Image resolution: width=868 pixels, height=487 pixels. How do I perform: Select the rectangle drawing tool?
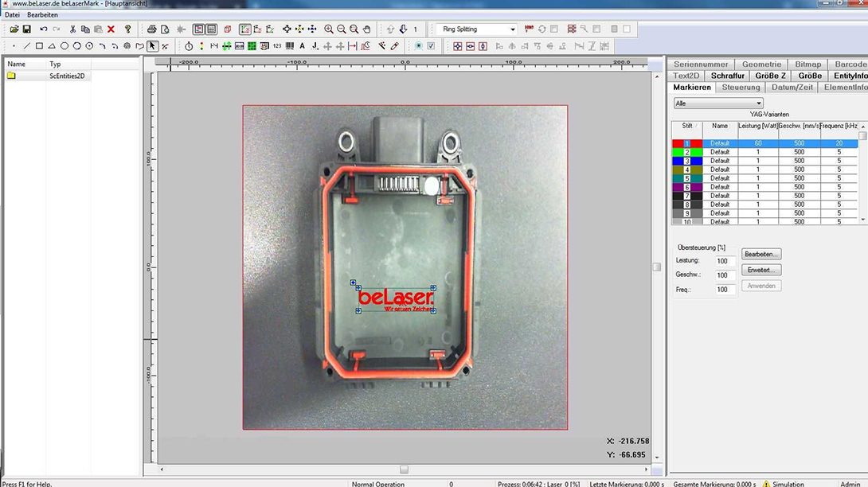point(39,46)
